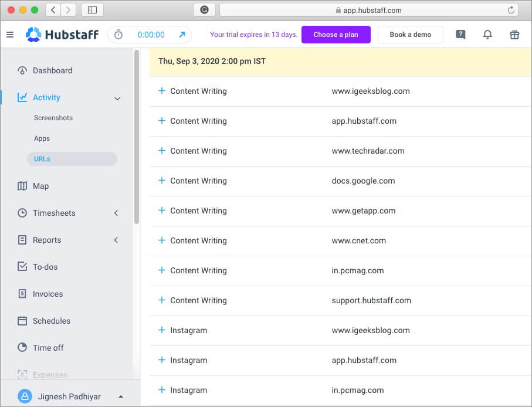Open user menu caret beside Jignesh Padhiyar
532x407 pixels.
[121, 396]
